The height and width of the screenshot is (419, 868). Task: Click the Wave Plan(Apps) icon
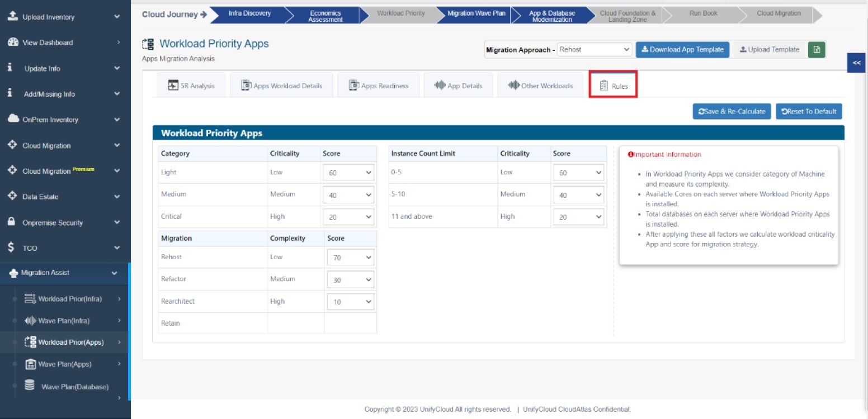point(31,364)
